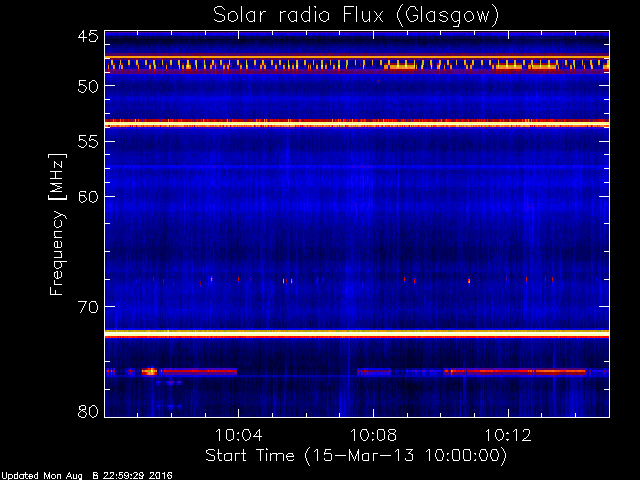640x480 pixels.
Task: Click the "80" frequency tick label
Action: coord(88,411)
